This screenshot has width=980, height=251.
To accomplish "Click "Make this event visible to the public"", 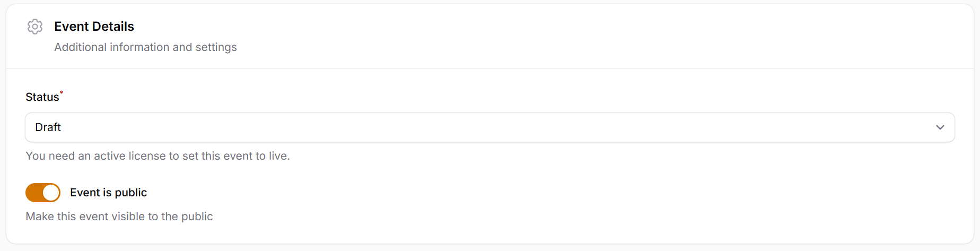I will pos(119,217).
